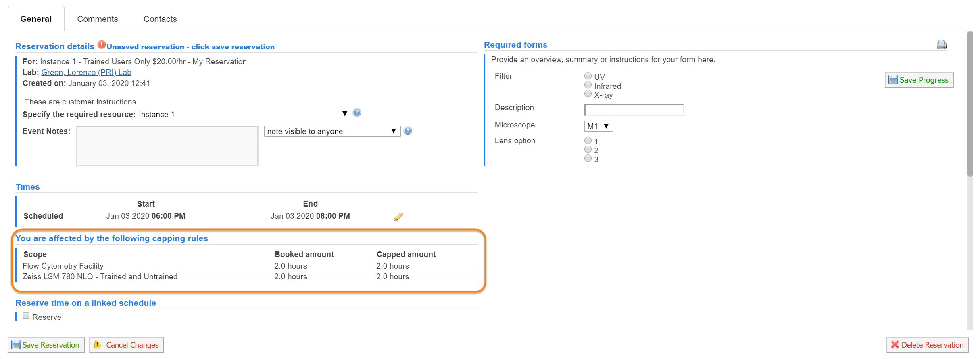
Task: Click the Description text field
Action: point(634,110)
